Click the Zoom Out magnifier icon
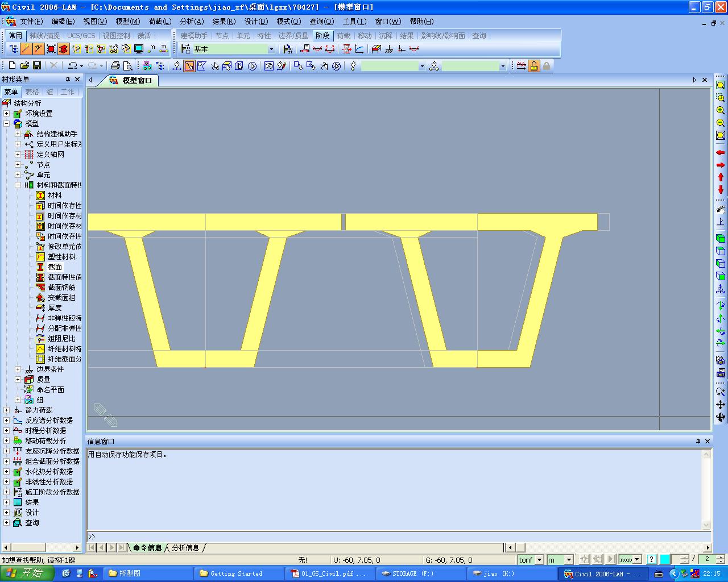 coord(721,123)
